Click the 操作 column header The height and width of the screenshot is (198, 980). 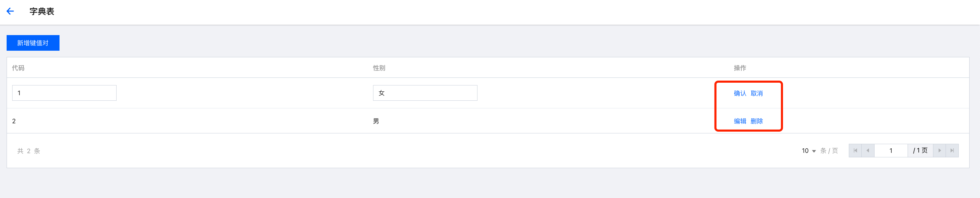740,68
